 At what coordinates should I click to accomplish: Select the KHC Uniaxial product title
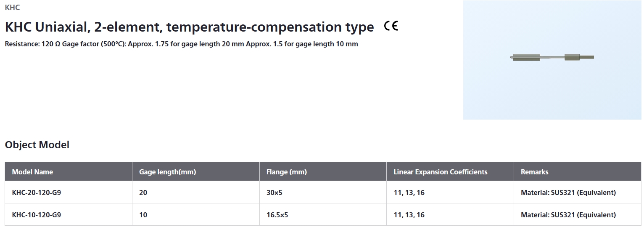point(189,27)
